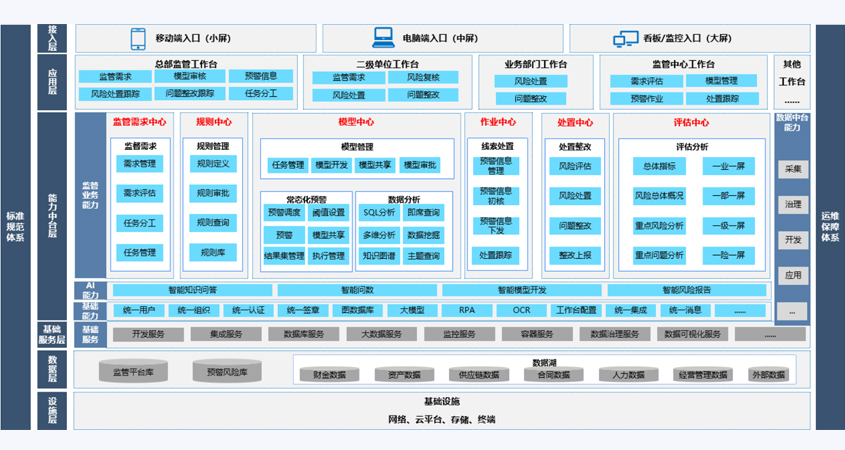This screenshot has height=450, width=845.
Task: Open 问题整改跟踪 in 总部监管工作台
Action: [190, 94]
